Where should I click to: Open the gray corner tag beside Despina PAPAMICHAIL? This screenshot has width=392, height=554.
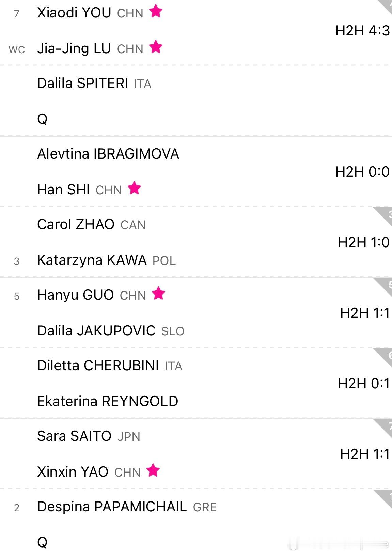(x=385, y=497)
